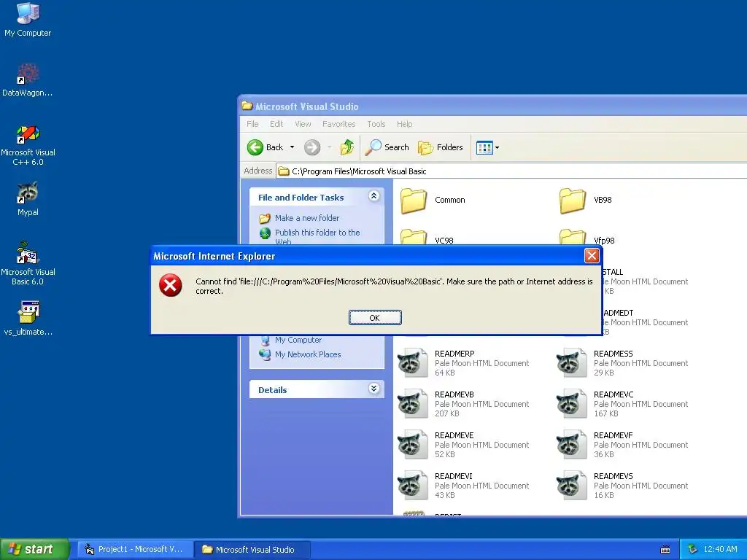Click the grayed Forward arrow in Explorer
Viewport: 747px width, 560px height.
[x=312, y=147]
